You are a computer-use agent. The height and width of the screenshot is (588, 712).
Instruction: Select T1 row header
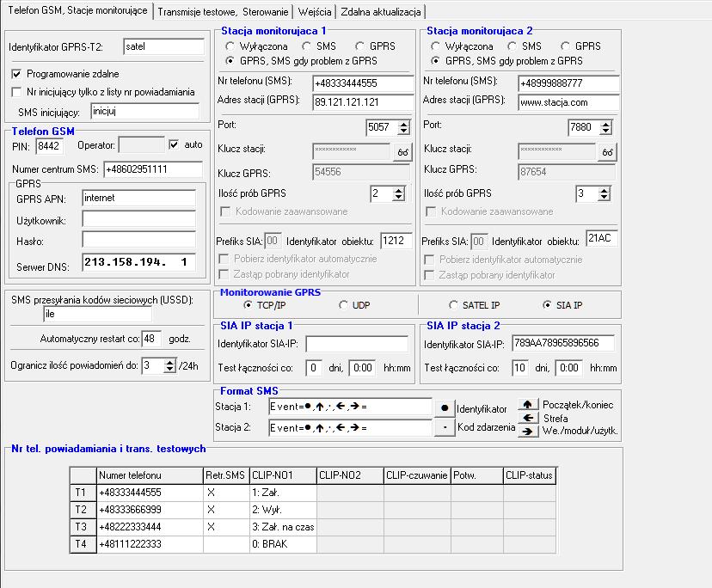pyautogui.click(x=83, y=493)
